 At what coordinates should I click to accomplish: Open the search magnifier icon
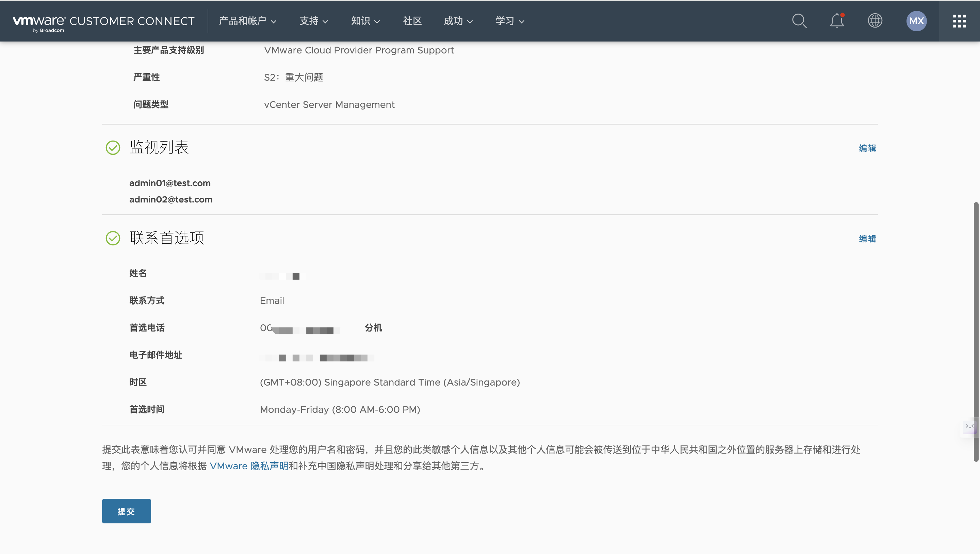pyautogui.click(x=799, y=21)
